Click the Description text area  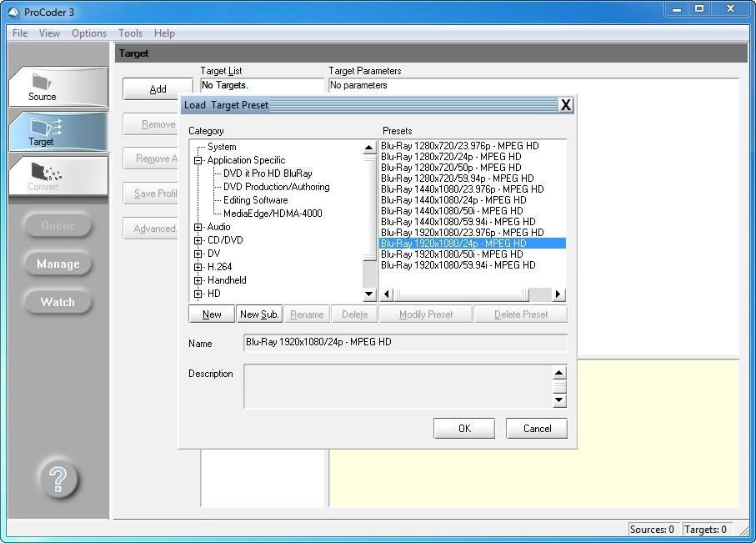(398, 387)
